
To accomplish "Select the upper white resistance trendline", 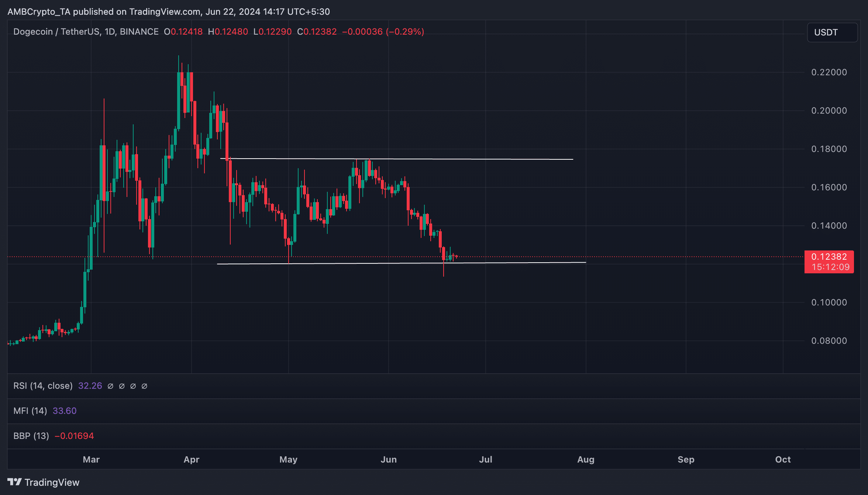I will [x=397, y=159].
